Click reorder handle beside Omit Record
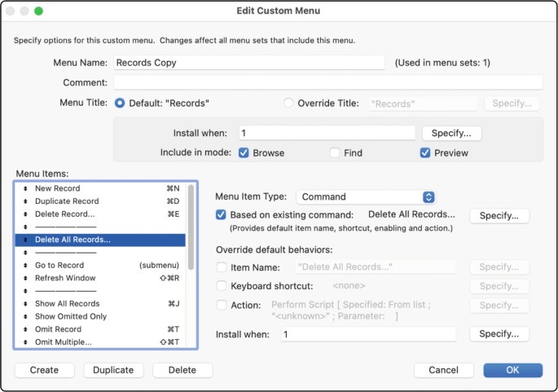The height and width of the screenshot is (392, 558). point(24,329)
